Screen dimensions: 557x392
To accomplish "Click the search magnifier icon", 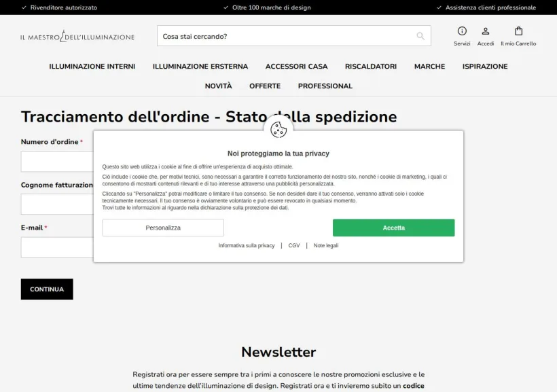I will tap(420, 36).
